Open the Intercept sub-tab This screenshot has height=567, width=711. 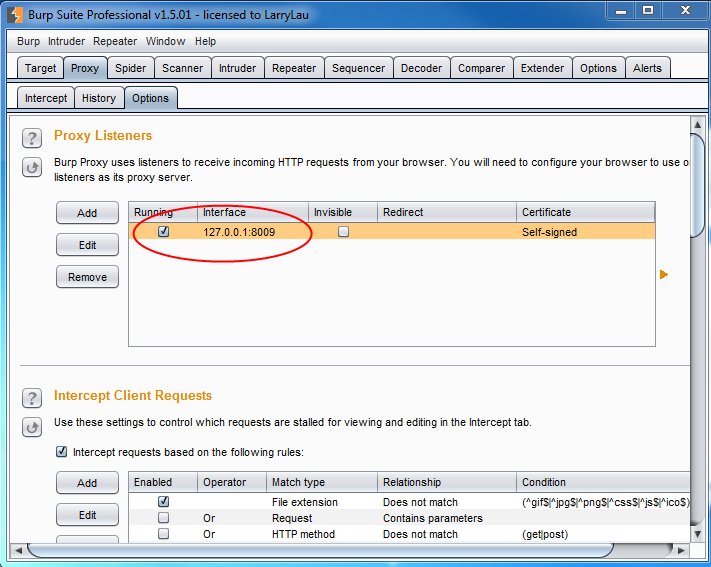pyautogui.click(x=46, y=98)
